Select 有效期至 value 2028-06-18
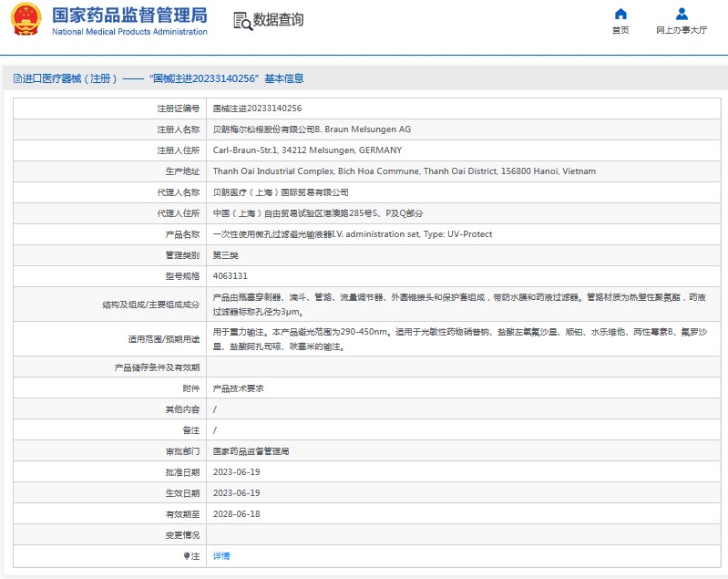728x579 pixels. 236,514
